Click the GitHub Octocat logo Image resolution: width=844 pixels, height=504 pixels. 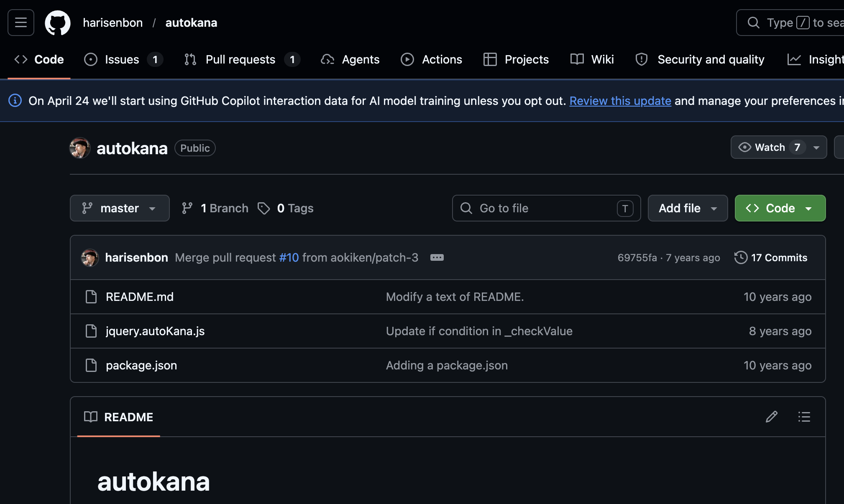pos(58,23)
